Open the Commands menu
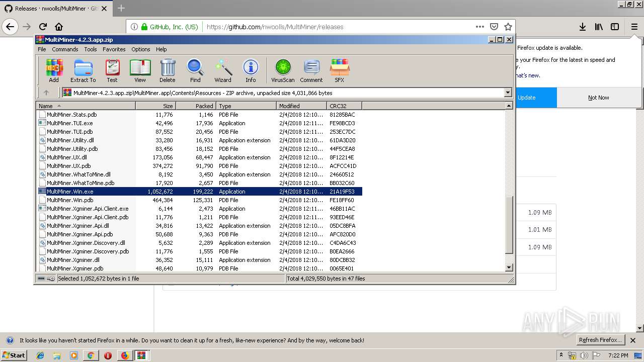644x362 pixels. (x=65, y=49)
